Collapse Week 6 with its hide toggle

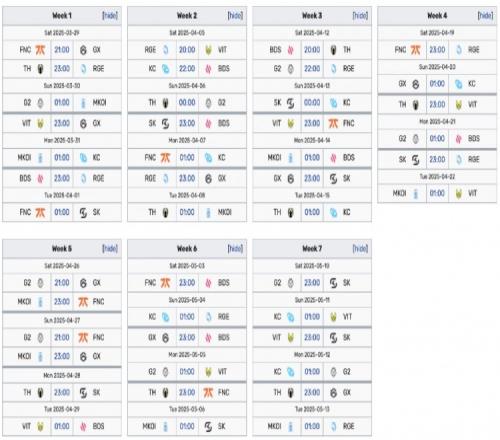point(235,249)
